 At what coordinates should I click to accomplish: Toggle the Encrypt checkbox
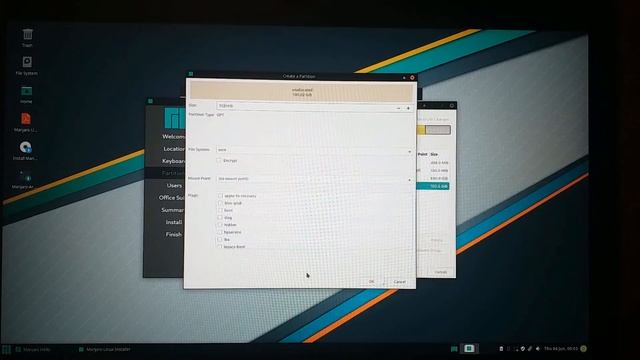point(219,160)
